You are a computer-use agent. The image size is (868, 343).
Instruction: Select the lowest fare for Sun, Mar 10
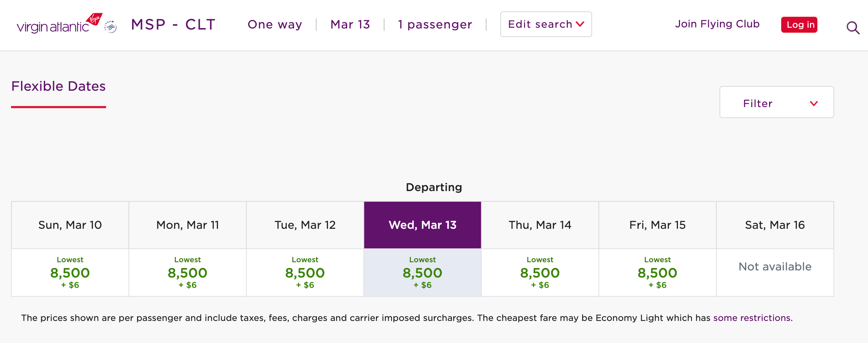pos(70,272)
